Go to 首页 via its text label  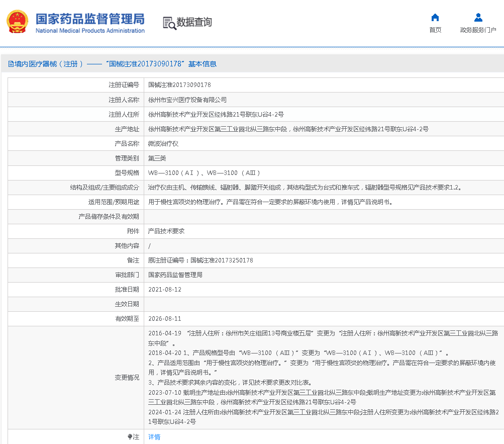point(435,30)
